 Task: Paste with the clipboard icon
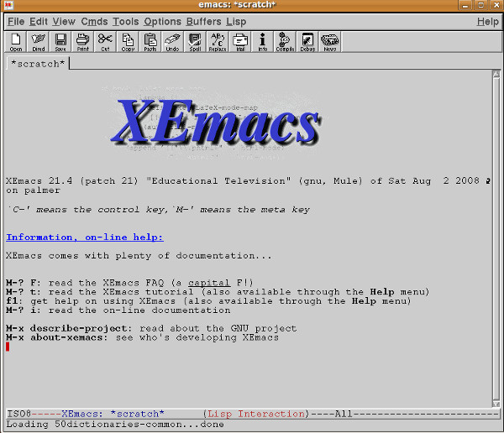(x=150, y=42)
